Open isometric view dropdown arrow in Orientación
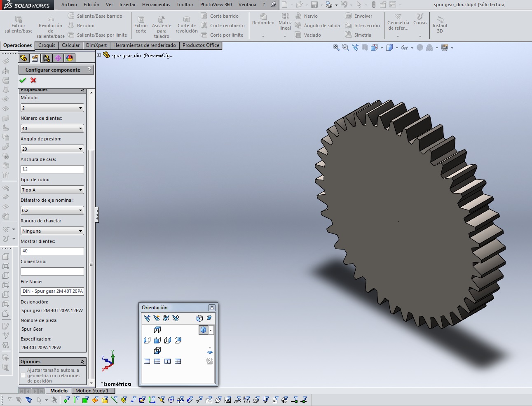This screenshot has width=532, height=406. (x=211, y=330)
